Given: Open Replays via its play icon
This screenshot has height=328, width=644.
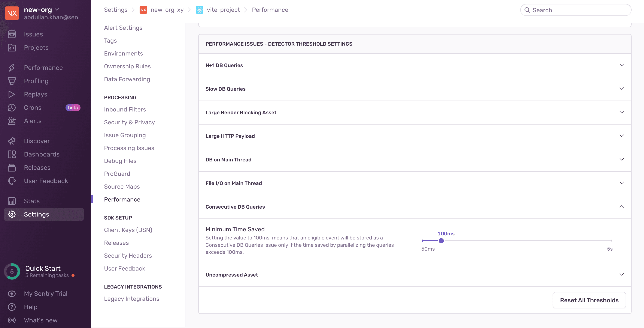Looking at the screenshot, I should pos(12,94).
